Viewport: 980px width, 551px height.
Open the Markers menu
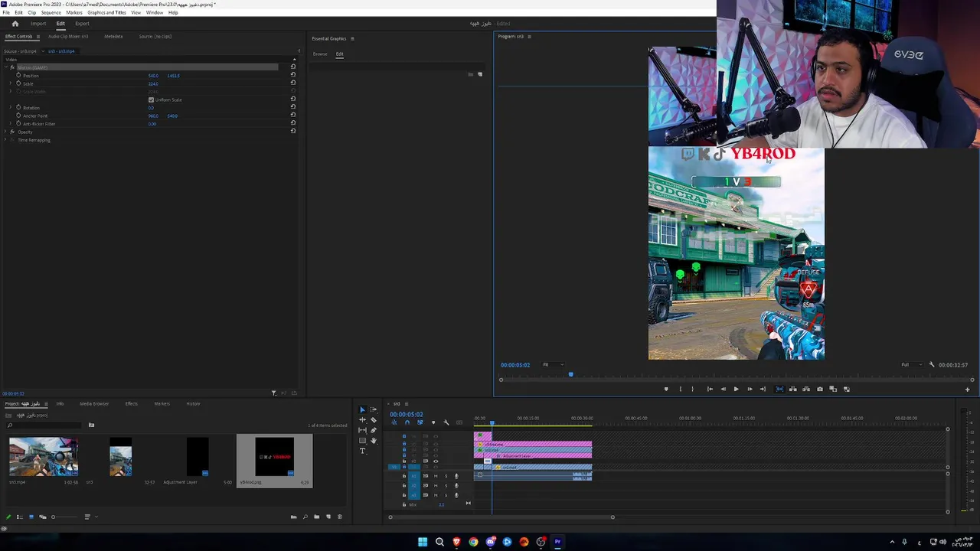coord(74,12)
